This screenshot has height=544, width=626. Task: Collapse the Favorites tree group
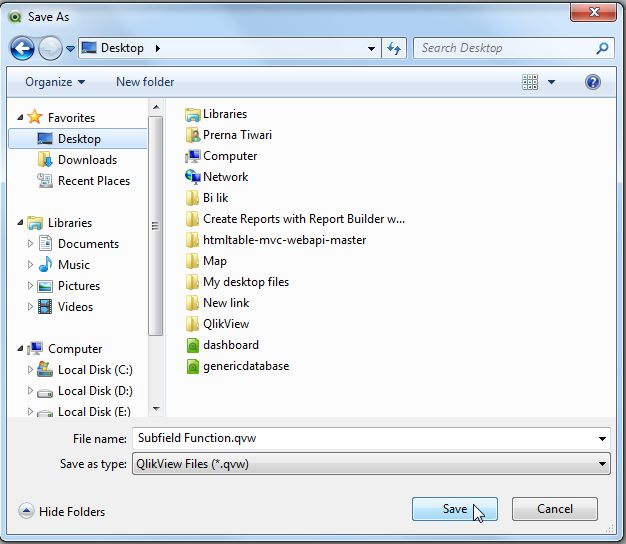20,117
